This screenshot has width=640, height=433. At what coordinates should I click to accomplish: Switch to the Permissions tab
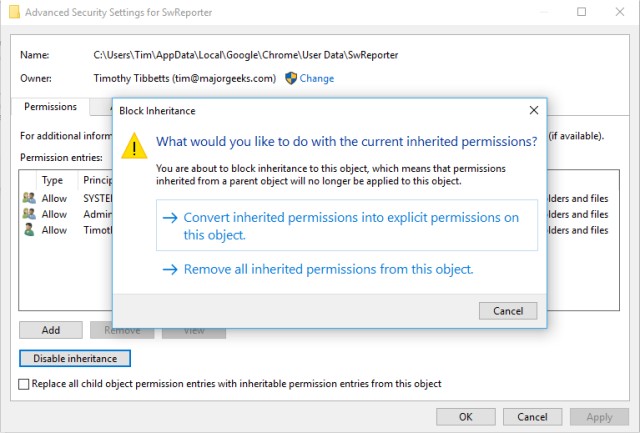pyautogui.click(x=49, y=106)
